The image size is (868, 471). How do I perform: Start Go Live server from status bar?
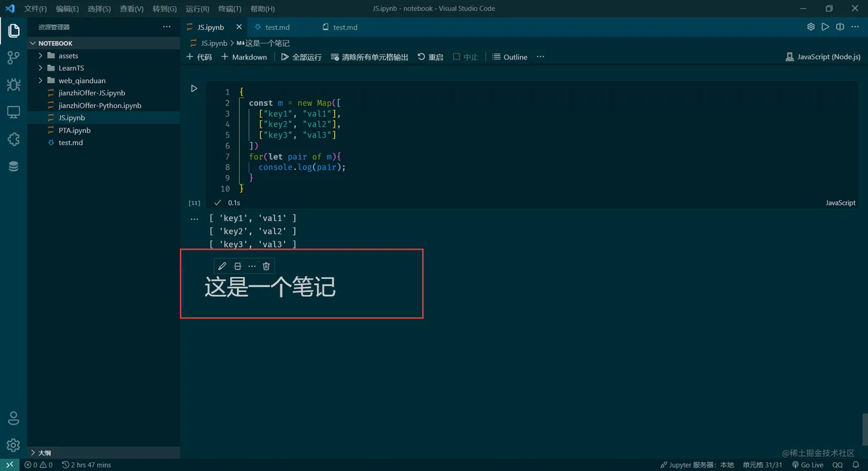click(x=807, y=465)
